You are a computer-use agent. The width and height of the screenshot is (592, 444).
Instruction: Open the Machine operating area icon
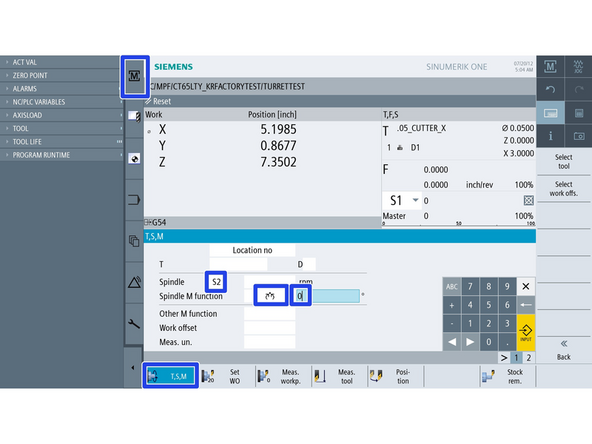pos(134,77)
